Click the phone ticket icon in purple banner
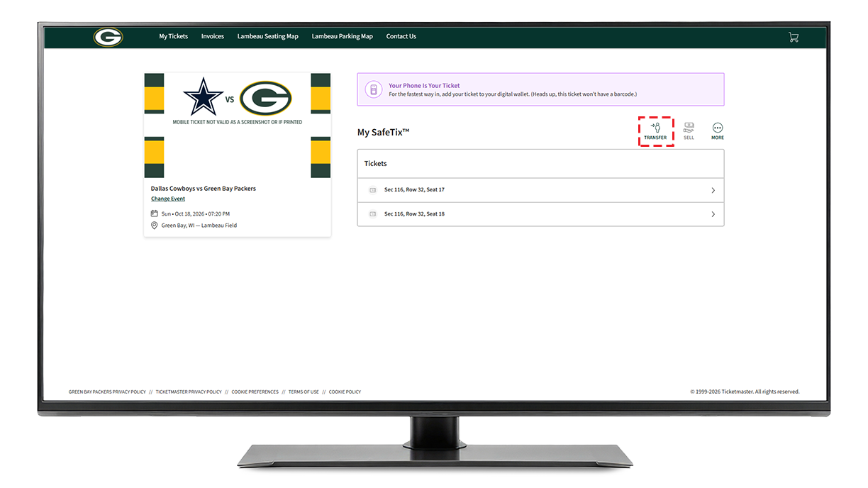Viewport: 868px width, 488px height. (x=373, y=89)
